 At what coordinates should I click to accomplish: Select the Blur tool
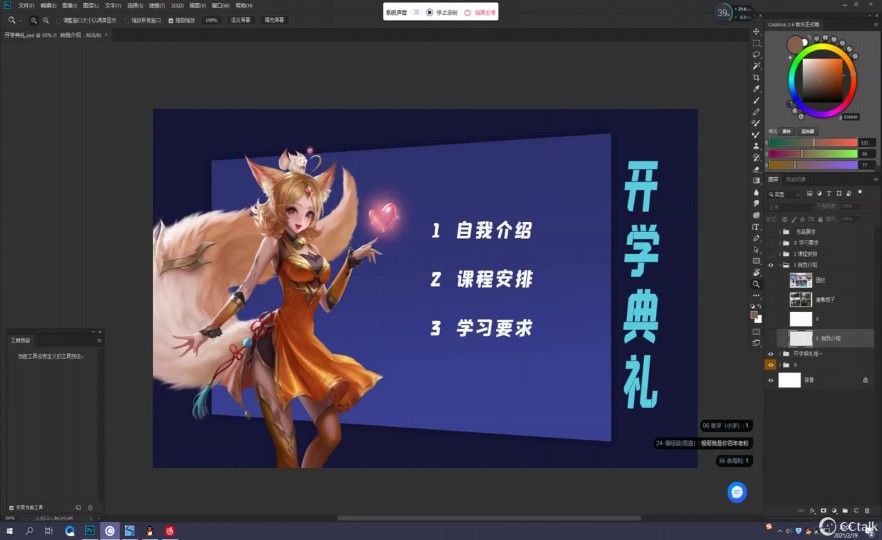coord(756,192)
